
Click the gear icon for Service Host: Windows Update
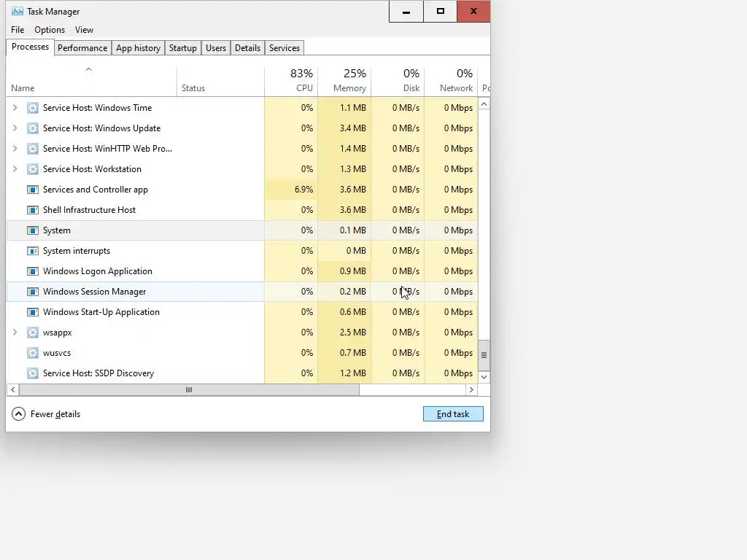pyautogui.click(x=32, y=128)
